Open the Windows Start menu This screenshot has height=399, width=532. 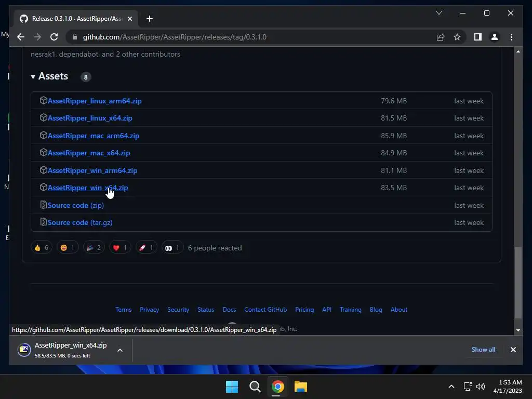[232, 387]
